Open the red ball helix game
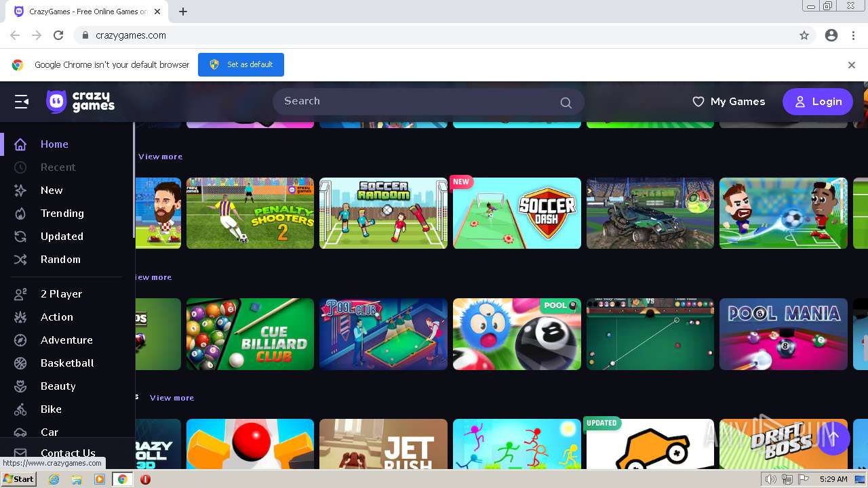Viewport: 868px width, 488px height. [x=250, y=443]
